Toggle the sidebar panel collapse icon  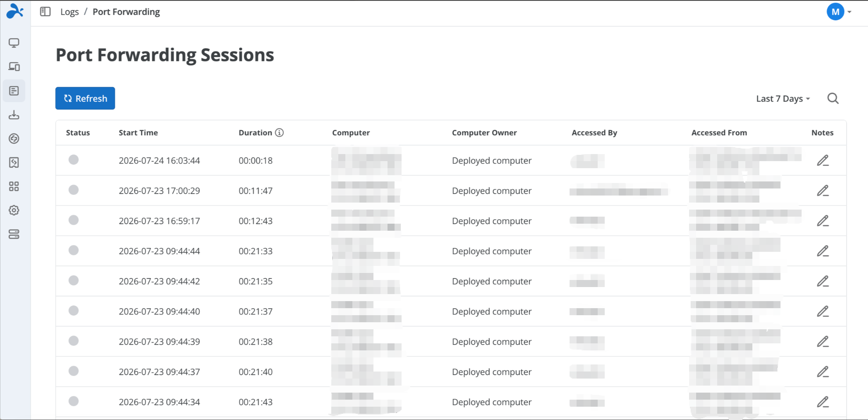tap(45, 12)
